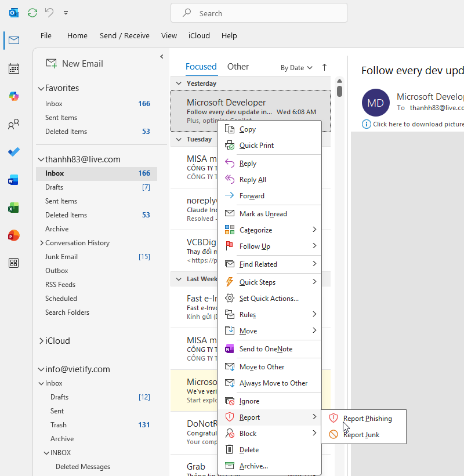The height and width of the screenshot is (476, 464).
Task: Select Reply from the context menu
Action: tap(269, 163)
